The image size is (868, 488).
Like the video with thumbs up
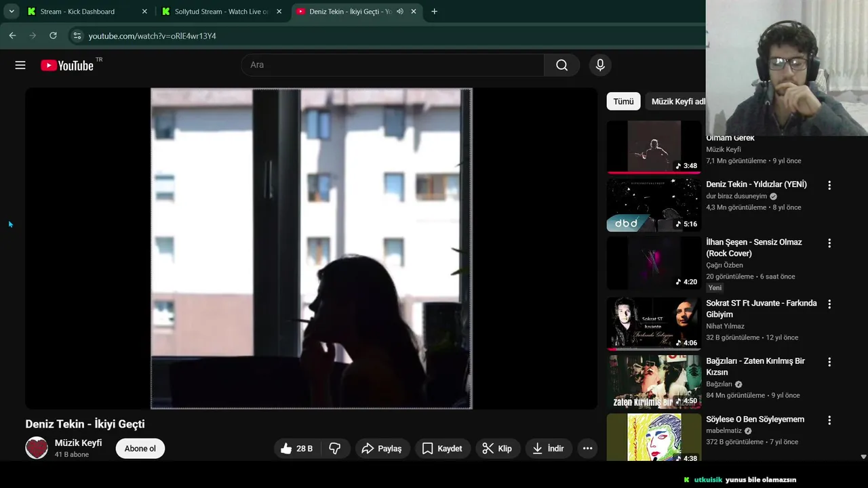tap(297, 449)
